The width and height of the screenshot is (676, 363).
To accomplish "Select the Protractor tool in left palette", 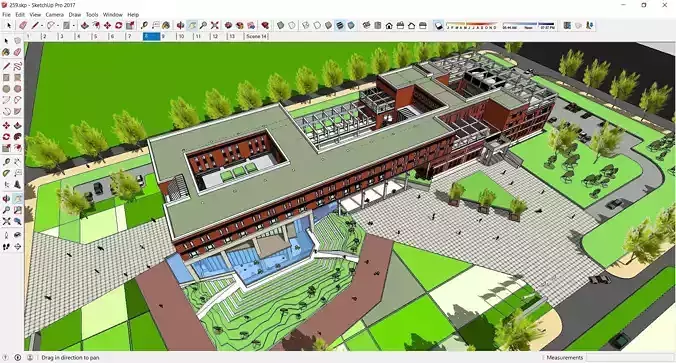I will [6, 173].
